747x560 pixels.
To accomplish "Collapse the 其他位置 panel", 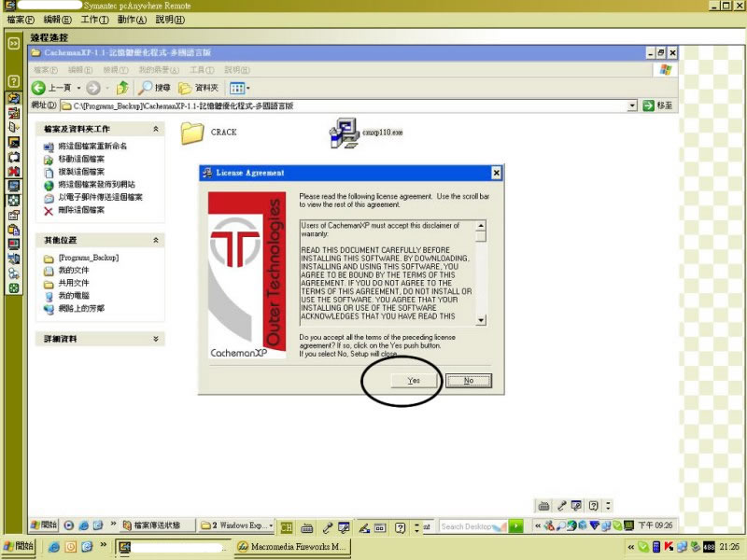I will (x=156, y=241).
